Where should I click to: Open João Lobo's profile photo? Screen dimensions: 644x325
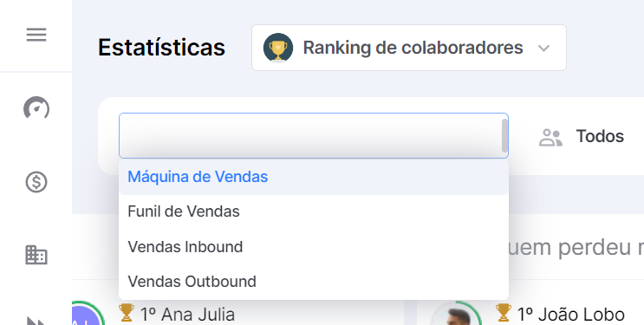456,314
